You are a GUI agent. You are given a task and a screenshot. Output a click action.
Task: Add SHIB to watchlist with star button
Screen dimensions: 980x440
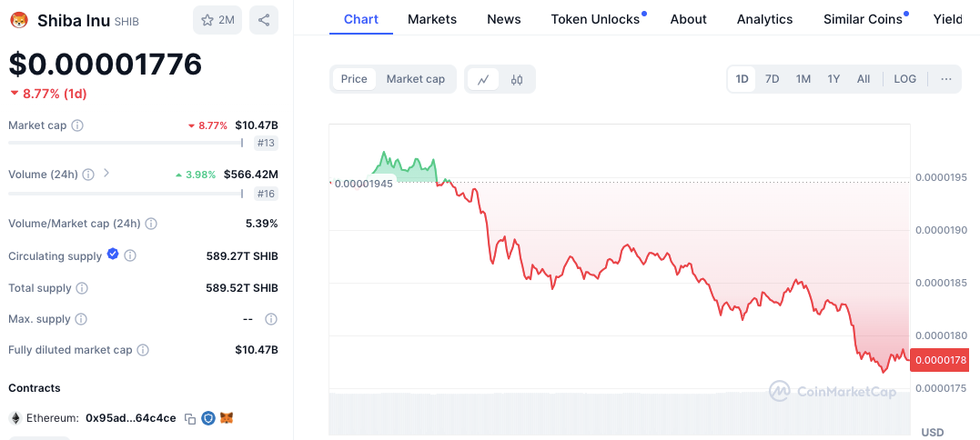tap(217, 20)
